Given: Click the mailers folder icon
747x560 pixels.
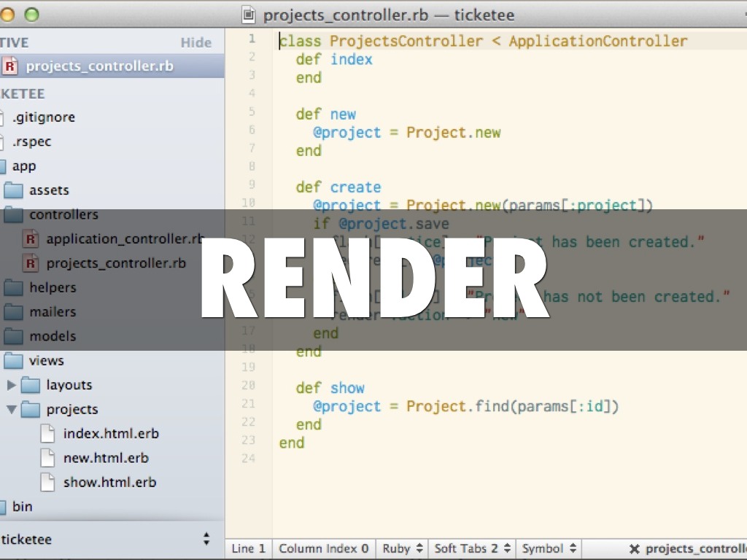Looking at the screenshot, I should [x=14, y=312].
